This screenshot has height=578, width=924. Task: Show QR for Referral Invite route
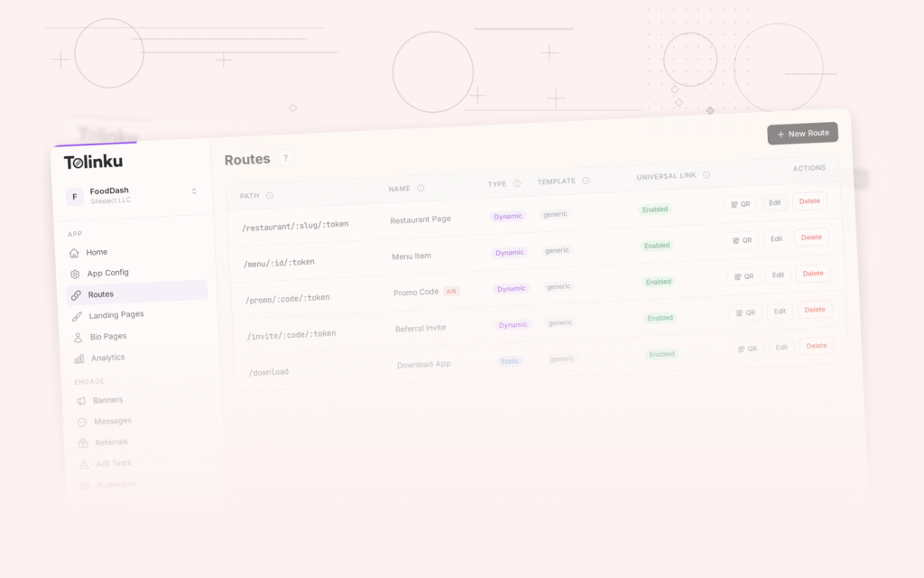(x=746, y=312)
